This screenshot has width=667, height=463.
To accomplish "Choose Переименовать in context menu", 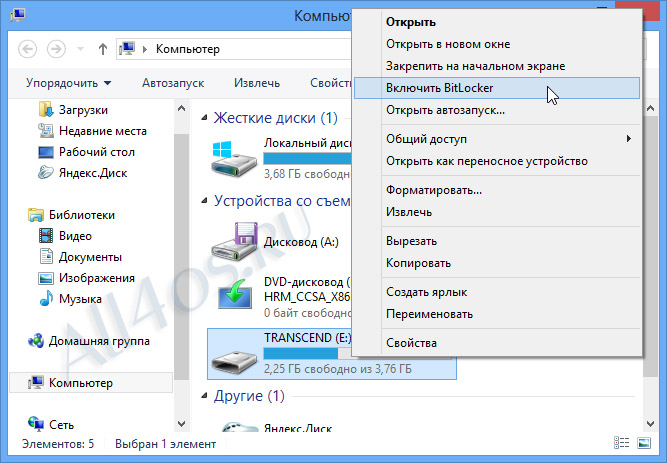I will 497,314.
